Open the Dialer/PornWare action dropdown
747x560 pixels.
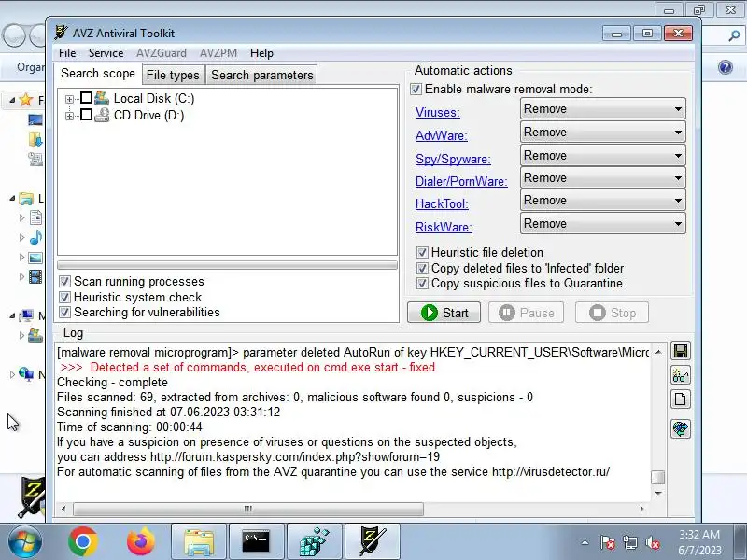click(602, 177)
